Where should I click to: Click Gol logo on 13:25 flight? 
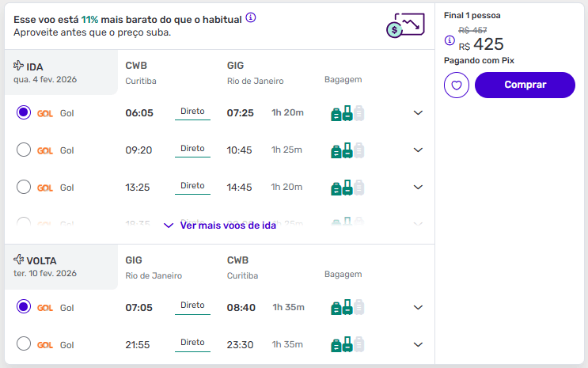coord(44,188)
